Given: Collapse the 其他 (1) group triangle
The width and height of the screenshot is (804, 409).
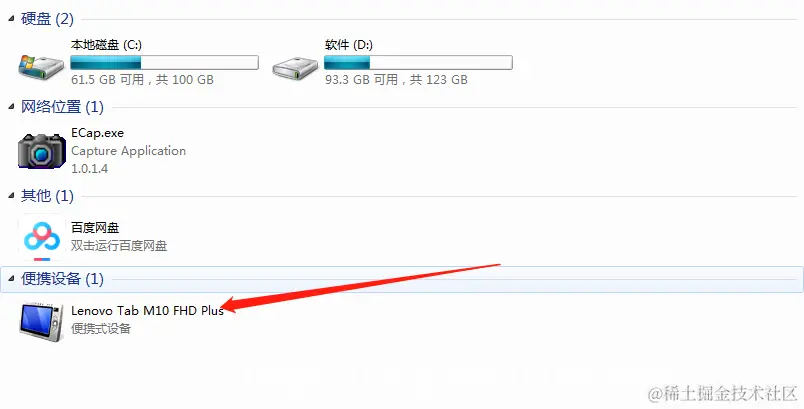Looking at the screenshot, I should [11, 196].
